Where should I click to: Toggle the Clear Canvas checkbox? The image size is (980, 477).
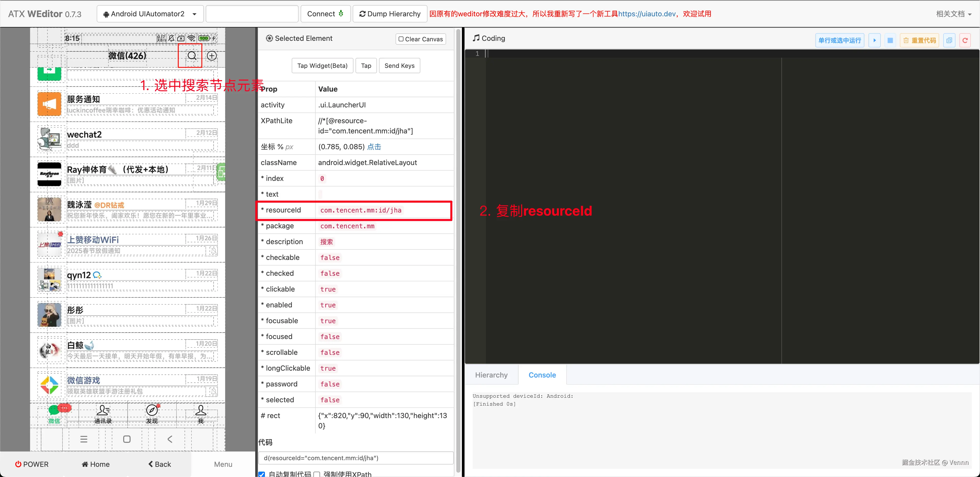pyautogui.click(x=401, y=39)
